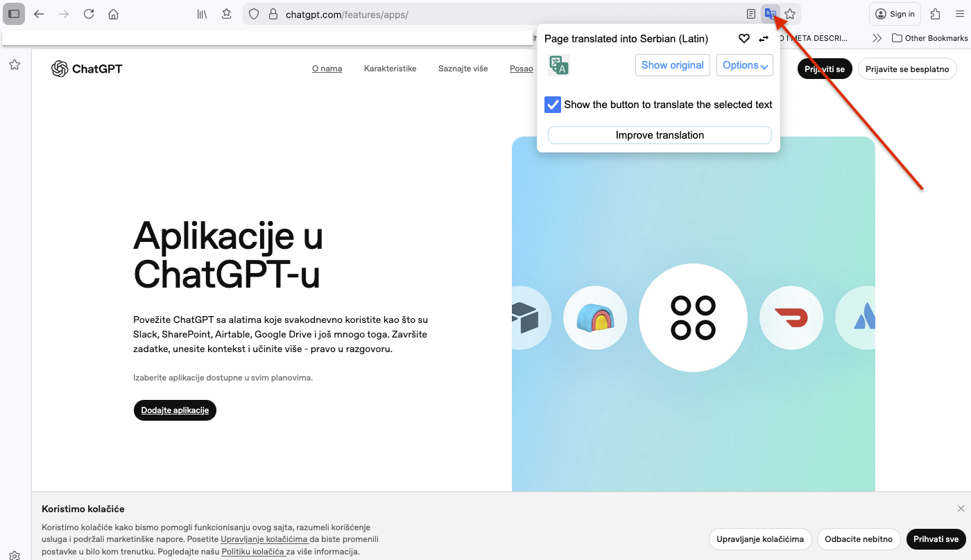Open the Karakteristike navigation menu item

coord(390,69)
